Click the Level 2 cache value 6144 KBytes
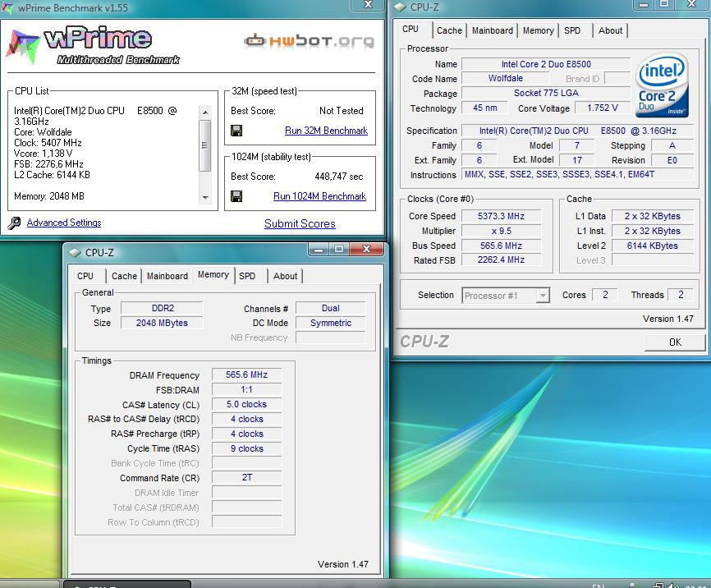This screenshot has height=588, width=711. pos(653,246)
